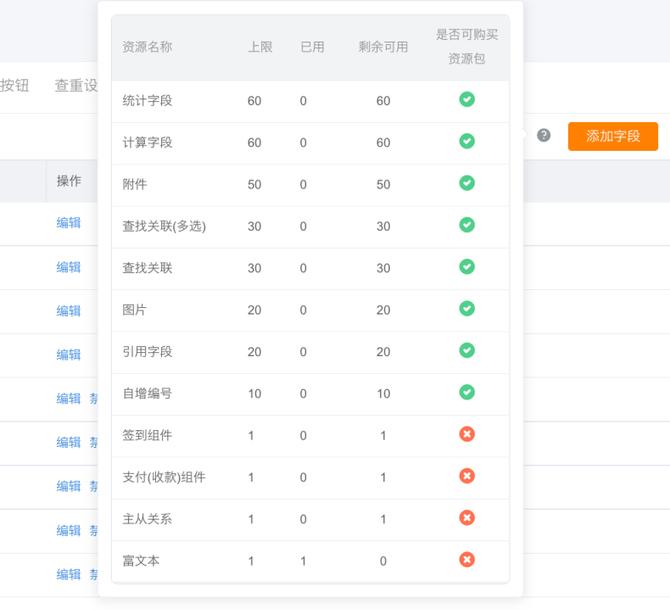Click the green check icon for 计算字段
This screenshot has width=670, height=610.
click(467, 141)
